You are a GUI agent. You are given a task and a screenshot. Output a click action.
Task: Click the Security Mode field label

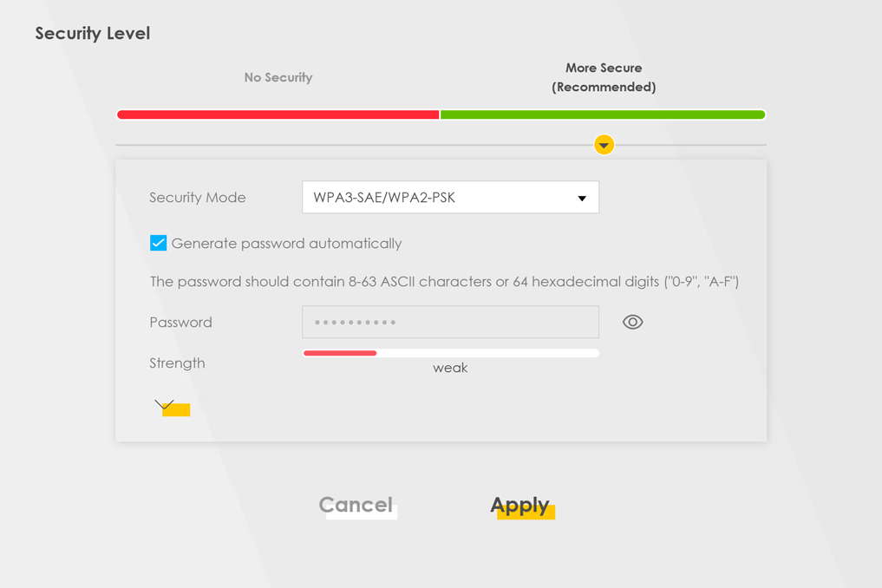(x=198, y=198)
